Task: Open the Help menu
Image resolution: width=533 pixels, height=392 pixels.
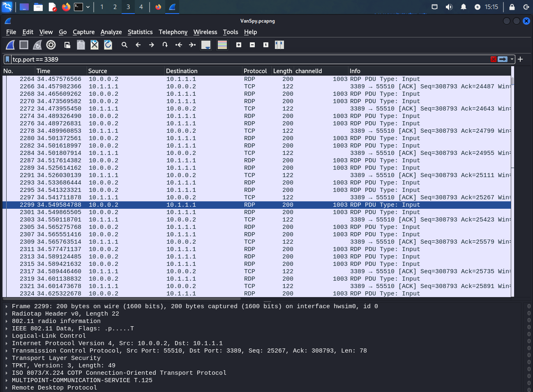Action: pos(250,32)
